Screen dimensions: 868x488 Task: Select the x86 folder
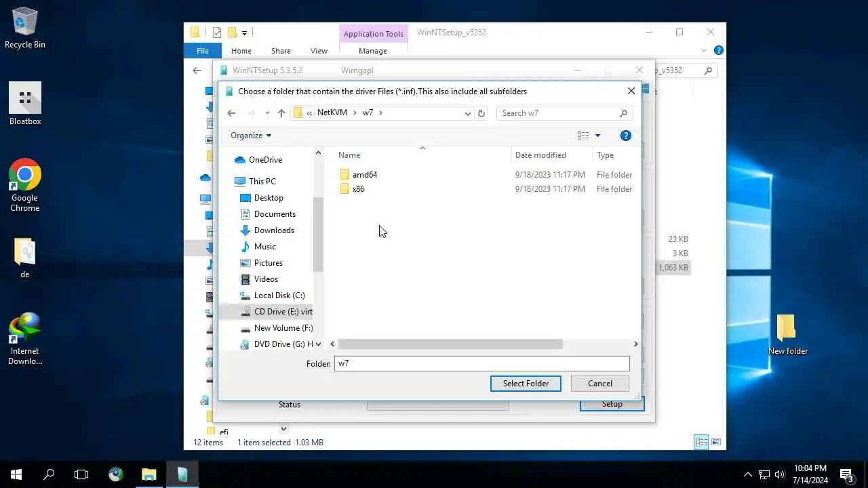(x=358, y=189)
